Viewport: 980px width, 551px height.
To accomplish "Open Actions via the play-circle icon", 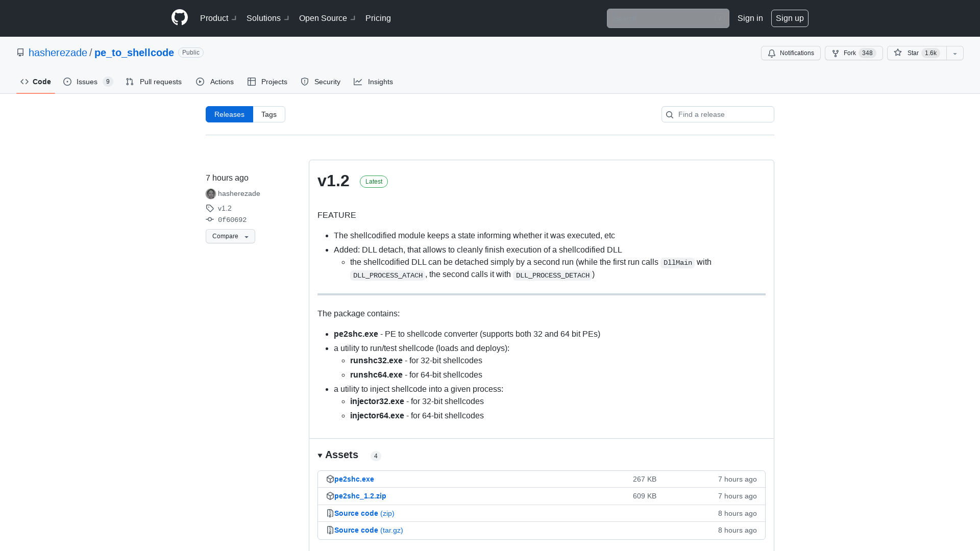I will tap(201, 82).
